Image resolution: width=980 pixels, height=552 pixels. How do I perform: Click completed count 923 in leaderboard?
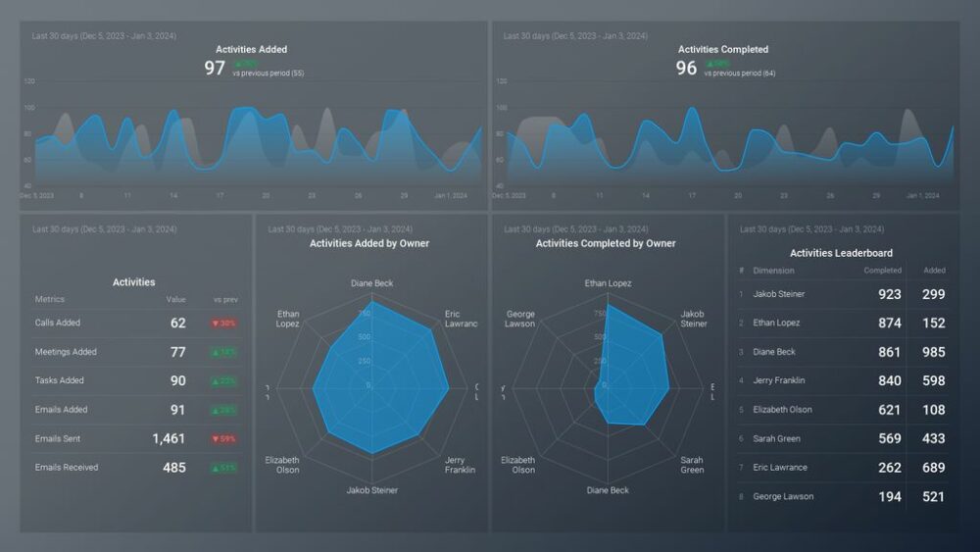tap(890, 294)
